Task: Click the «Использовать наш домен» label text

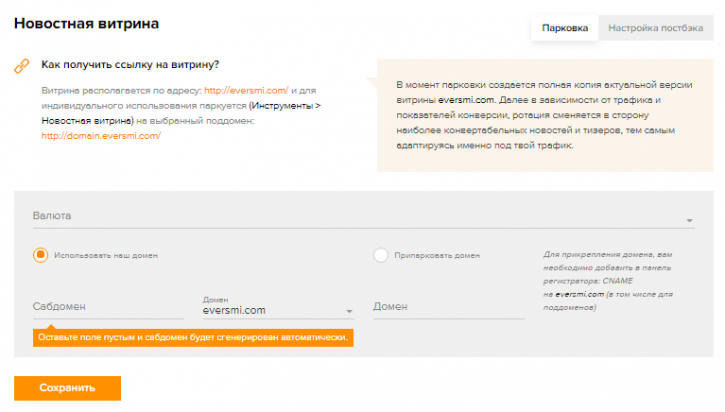Action: [x=106, y=255]
